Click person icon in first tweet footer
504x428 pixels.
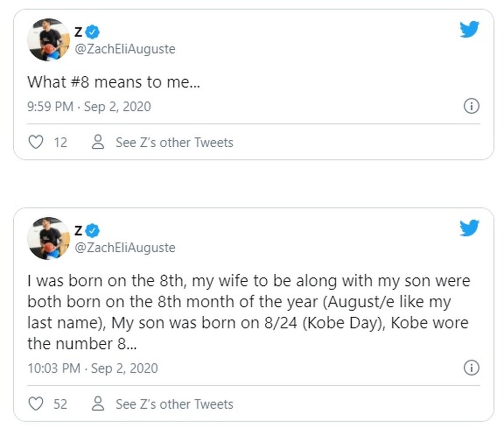98,142
